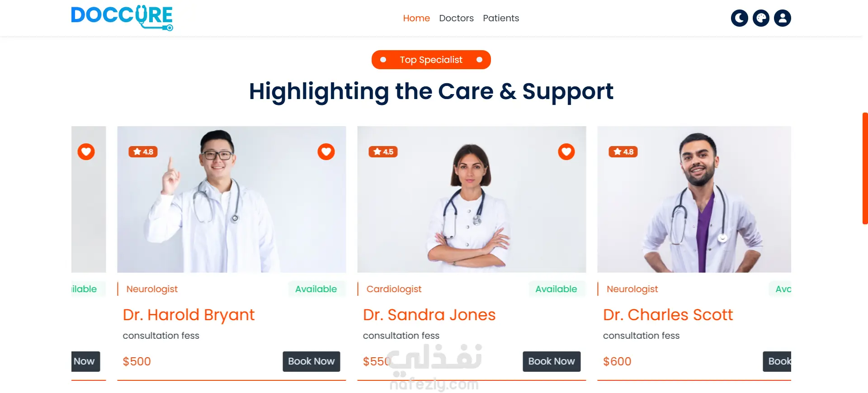Image resolution: width=868 pixels, height=393 pixels.
Task: Favorite Dr. Harold Bryant with the heart icon
Action: pos(326,152)
